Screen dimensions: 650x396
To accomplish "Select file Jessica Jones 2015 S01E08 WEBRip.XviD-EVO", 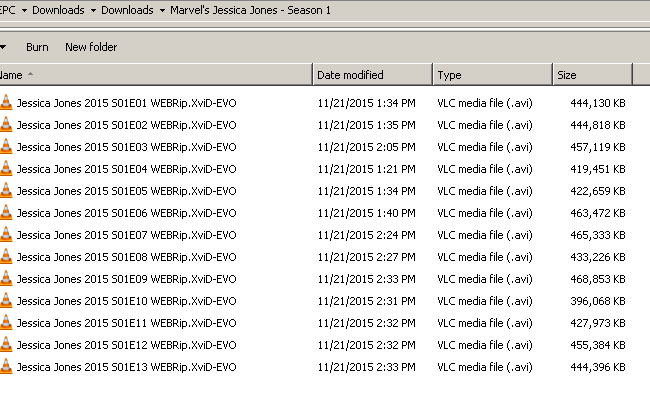I will (x=126, y=257).
